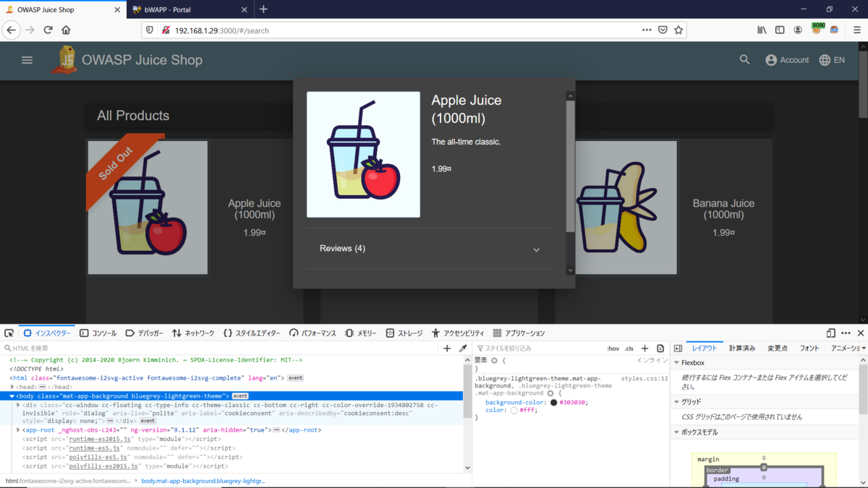Switch to bWAPP - Portal tab
The image size is (868, 488).
click(190, 9)
